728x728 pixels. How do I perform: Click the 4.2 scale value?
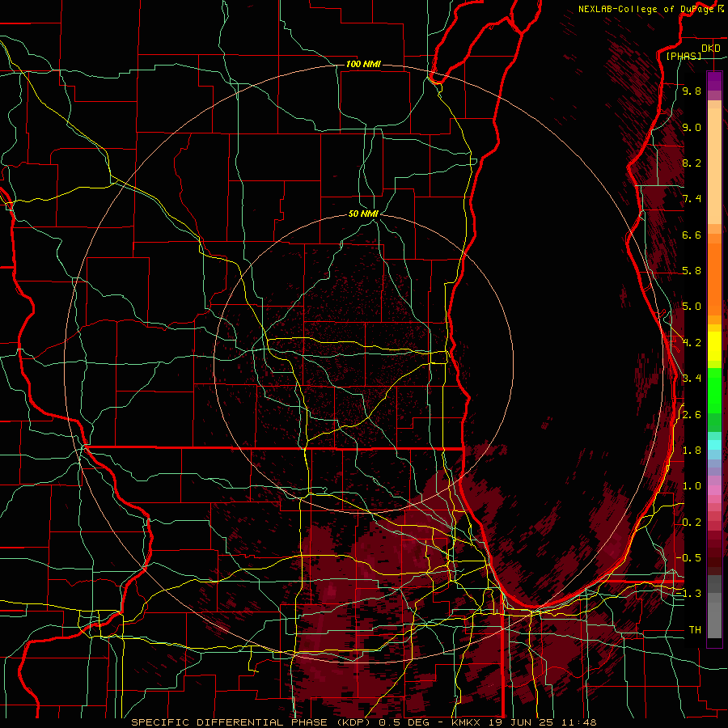[692, 343]
